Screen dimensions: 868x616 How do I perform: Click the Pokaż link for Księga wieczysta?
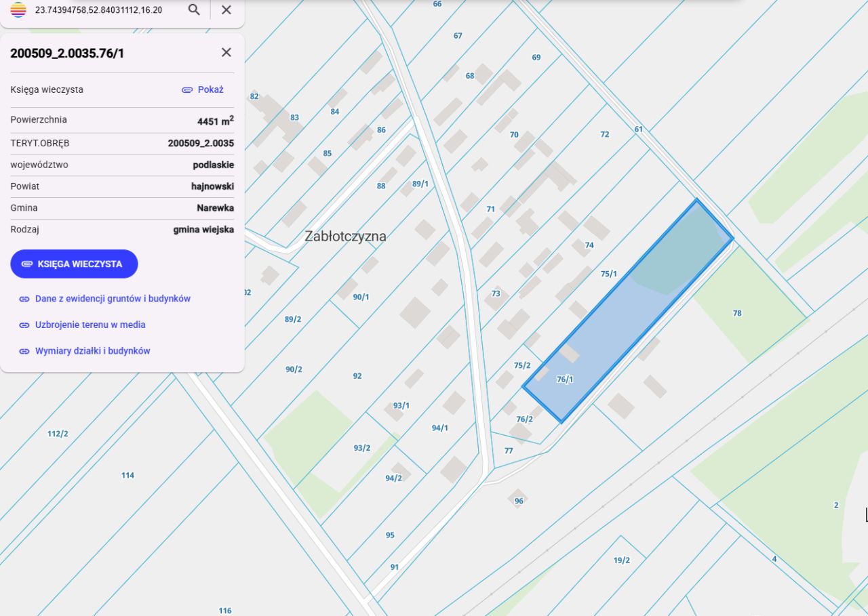coord(210,89)
